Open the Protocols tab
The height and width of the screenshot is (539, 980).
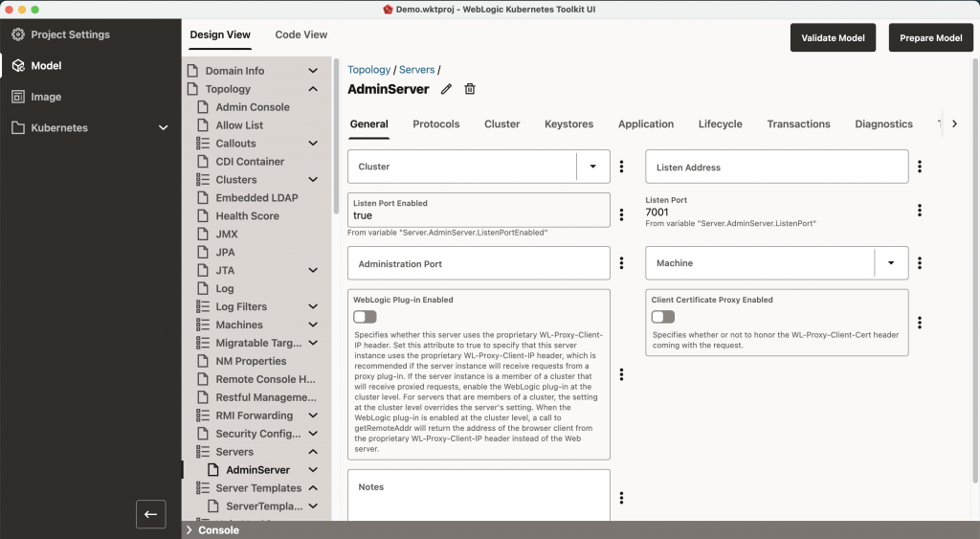coord(436,124)
